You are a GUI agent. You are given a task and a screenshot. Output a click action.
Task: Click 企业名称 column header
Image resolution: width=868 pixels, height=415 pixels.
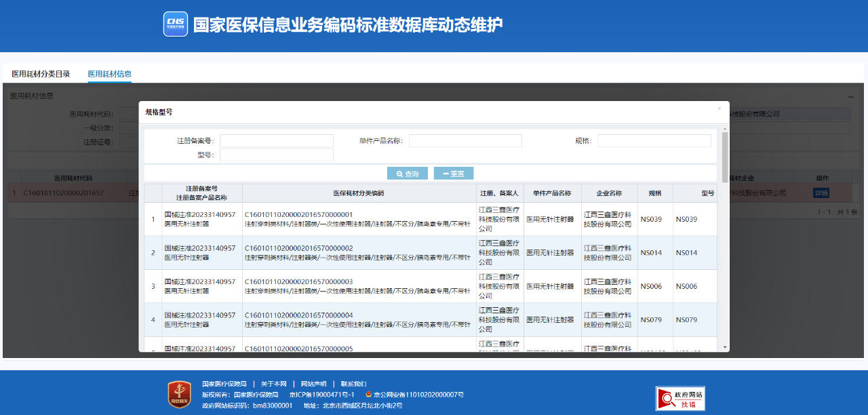pos(609,193)
